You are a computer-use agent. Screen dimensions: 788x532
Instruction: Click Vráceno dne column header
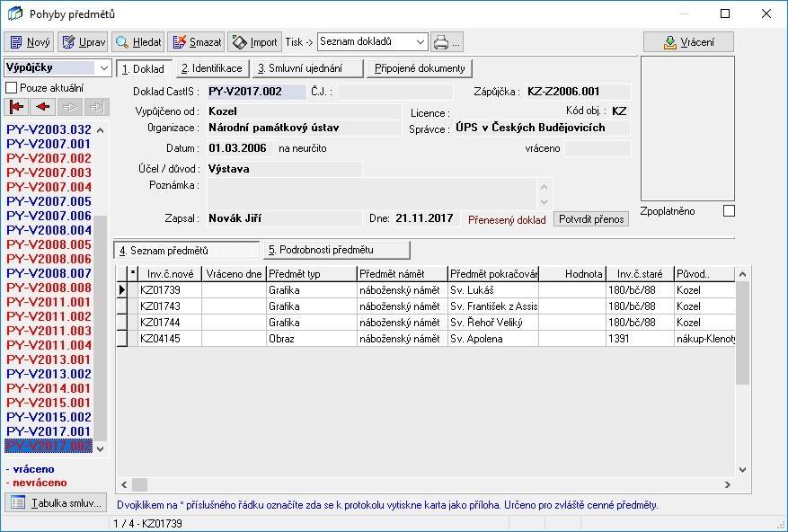[x=234, y=274]
